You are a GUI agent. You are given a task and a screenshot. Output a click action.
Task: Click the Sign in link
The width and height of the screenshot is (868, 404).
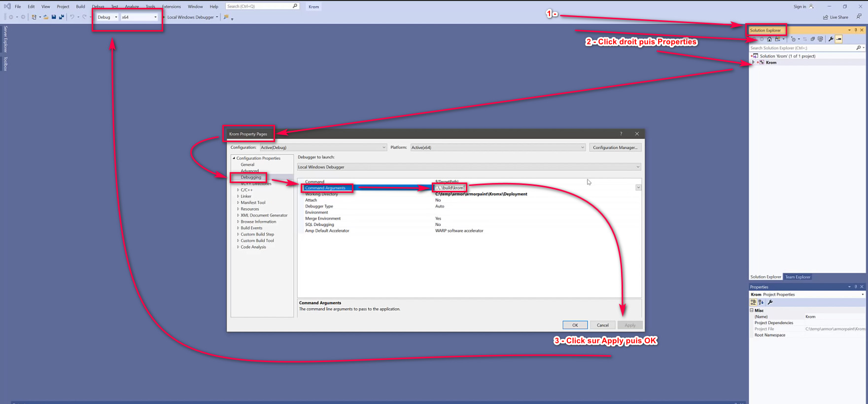click(x=799, y=6)
